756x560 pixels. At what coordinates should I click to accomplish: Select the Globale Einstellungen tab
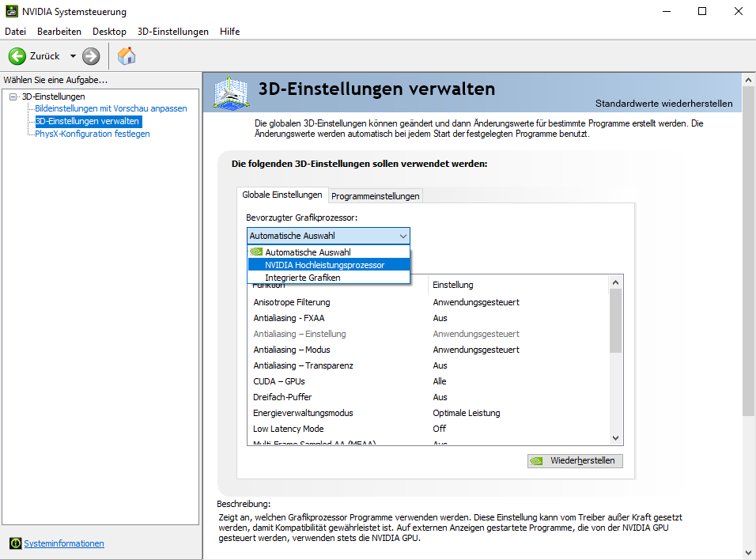[282, 195]
